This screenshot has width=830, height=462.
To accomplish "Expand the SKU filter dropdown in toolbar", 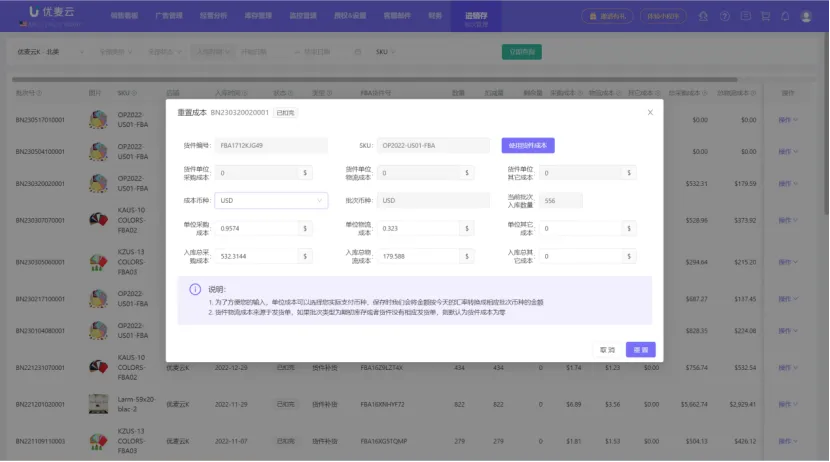I will 385,52.
